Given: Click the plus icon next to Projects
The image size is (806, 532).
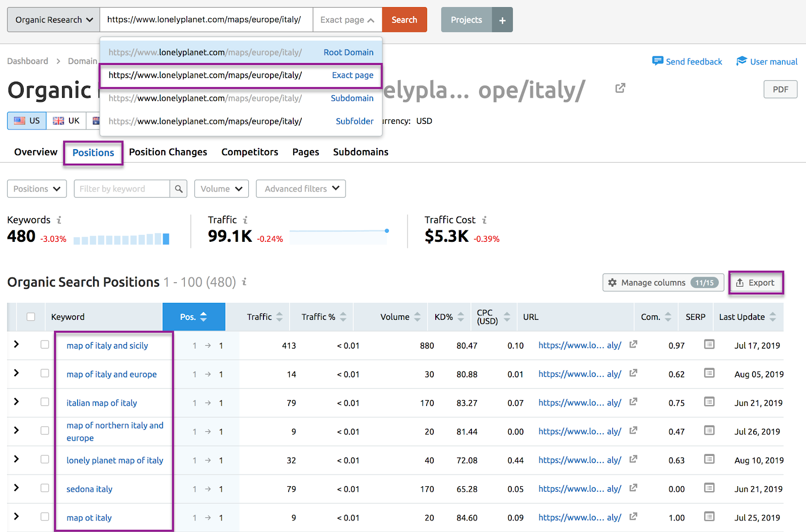Looking at the screenshot, I should (502, 20).
